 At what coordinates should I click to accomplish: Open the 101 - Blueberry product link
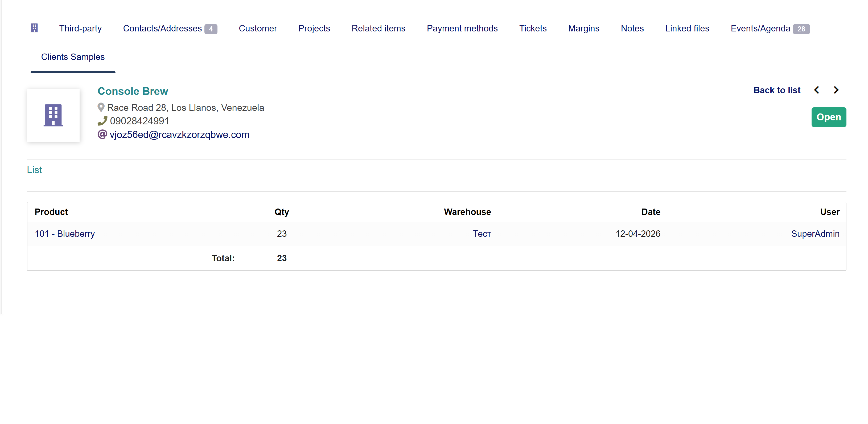coord(65,234)
